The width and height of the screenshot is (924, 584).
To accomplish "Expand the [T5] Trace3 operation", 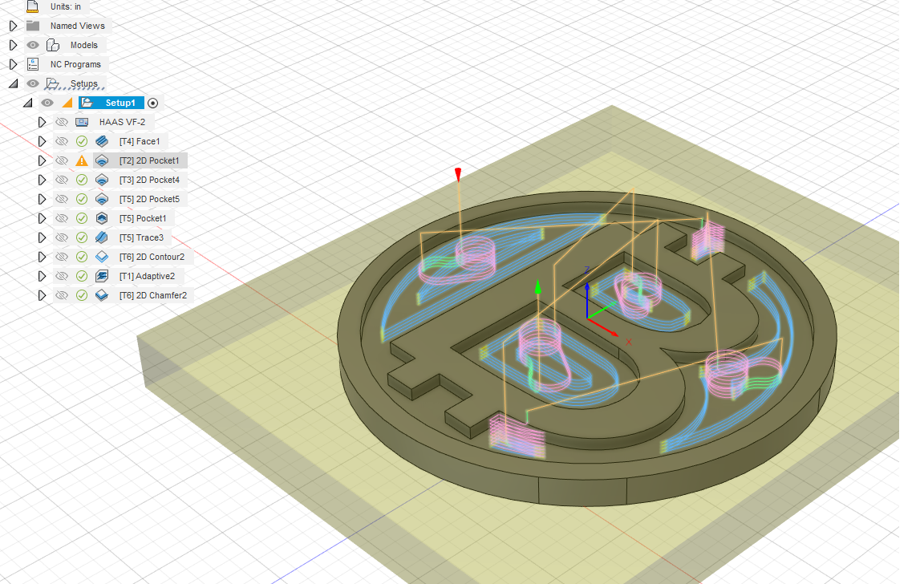I will coord(41,237).
